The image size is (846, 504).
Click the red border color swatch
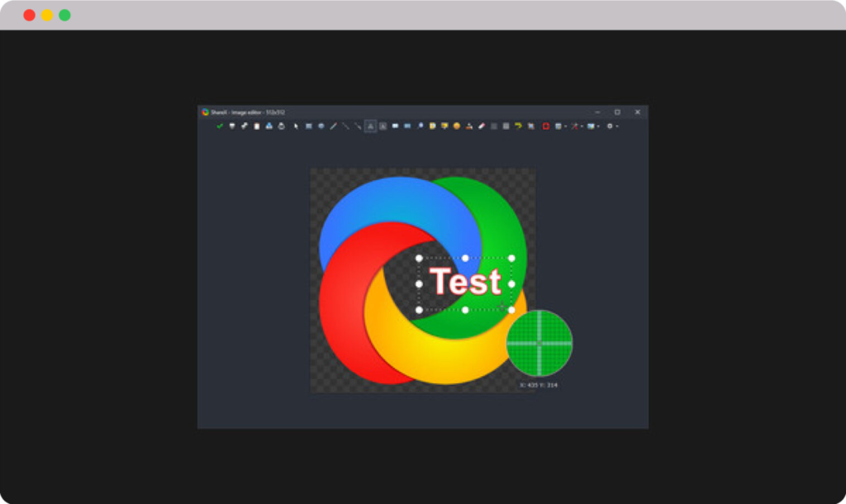click(546, 126)
